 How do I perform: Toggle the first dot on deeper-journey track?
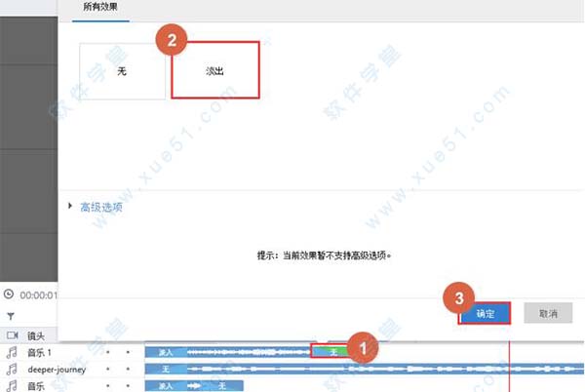tap(108, 370)
